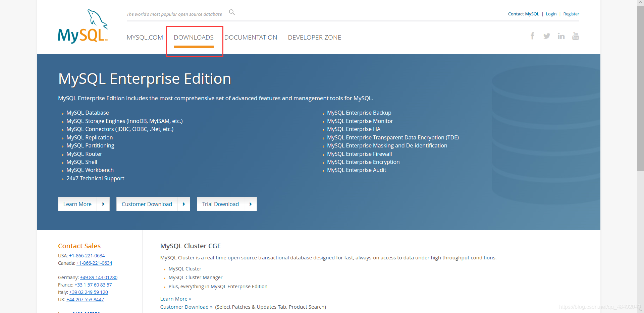This screenshot has height=313, width=644.
Task: Click the MySQL Connectors list item
Action: tap(120, 129)
